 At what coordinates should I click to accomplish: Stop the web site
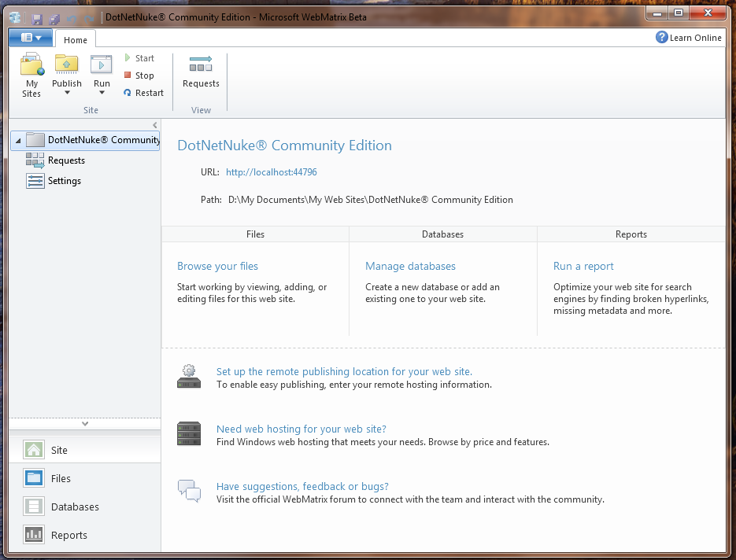point(139,76)
